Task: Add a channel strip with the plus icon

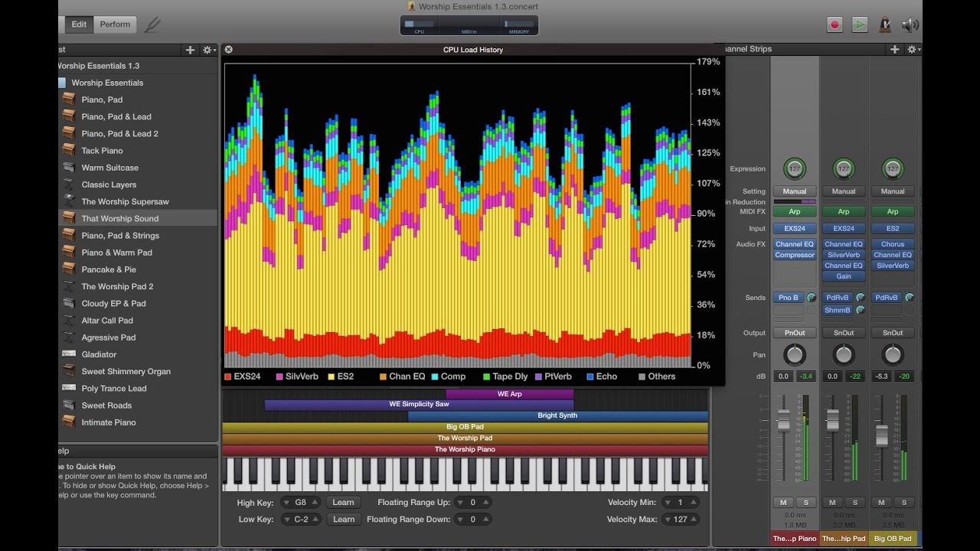Action: pos(894,49)
